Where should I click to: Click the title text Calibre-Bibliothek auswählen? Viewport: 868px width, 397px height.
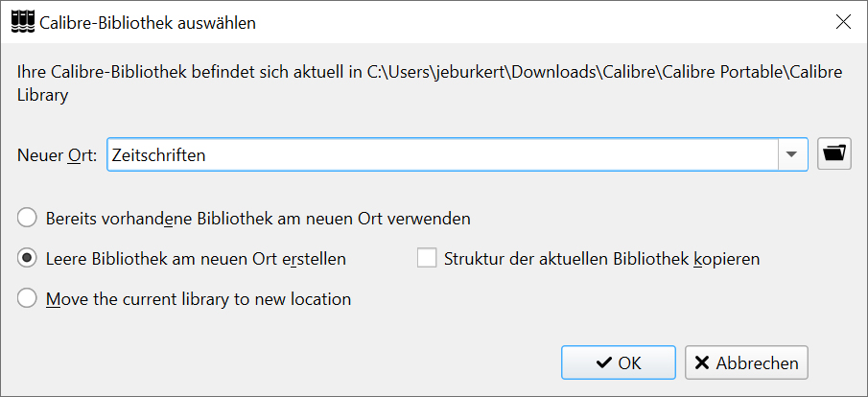coord(148,23)
